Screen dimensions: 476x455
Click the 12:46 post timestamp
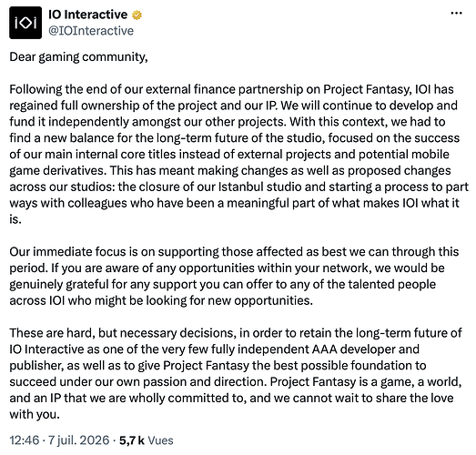pos(25,440)
